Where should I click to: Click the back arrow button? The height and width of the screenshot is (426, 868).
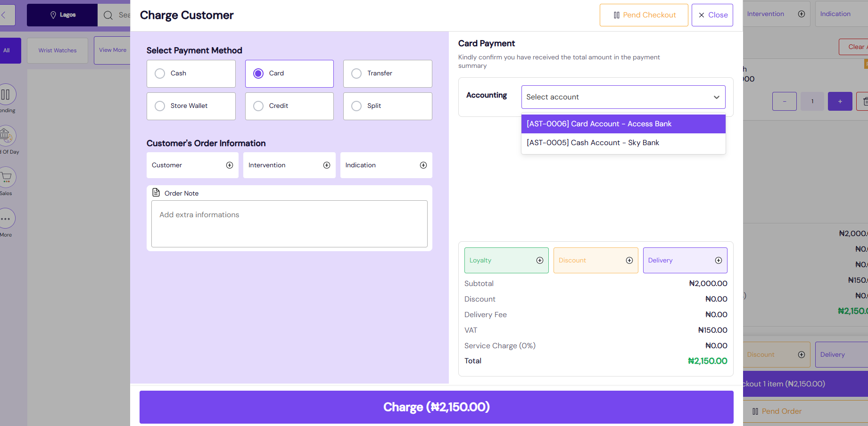(7, 15)
